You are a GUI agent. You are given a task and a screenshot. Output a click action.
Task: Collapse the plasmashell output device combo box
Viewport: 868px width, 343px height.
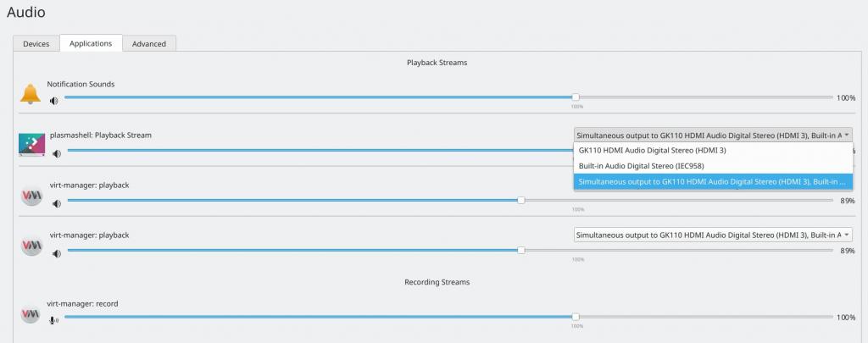(712, 135)
